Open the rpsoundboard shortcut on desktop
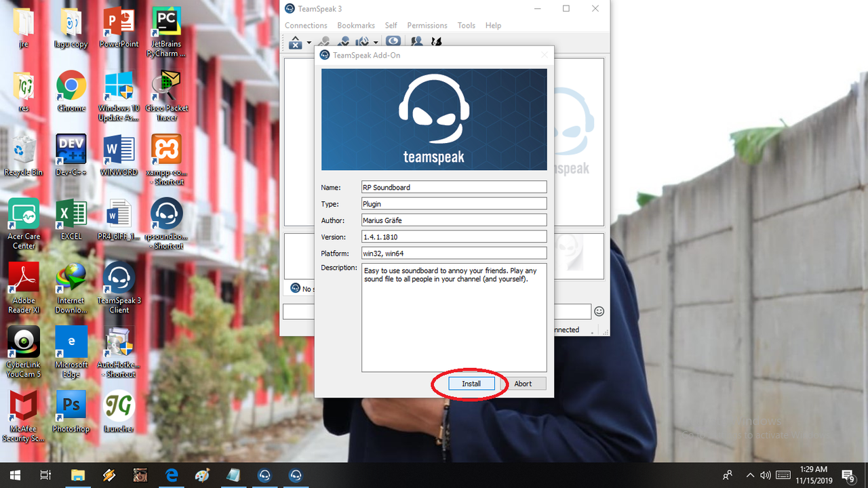Viewport: 868px width, 488px height. 166,224
